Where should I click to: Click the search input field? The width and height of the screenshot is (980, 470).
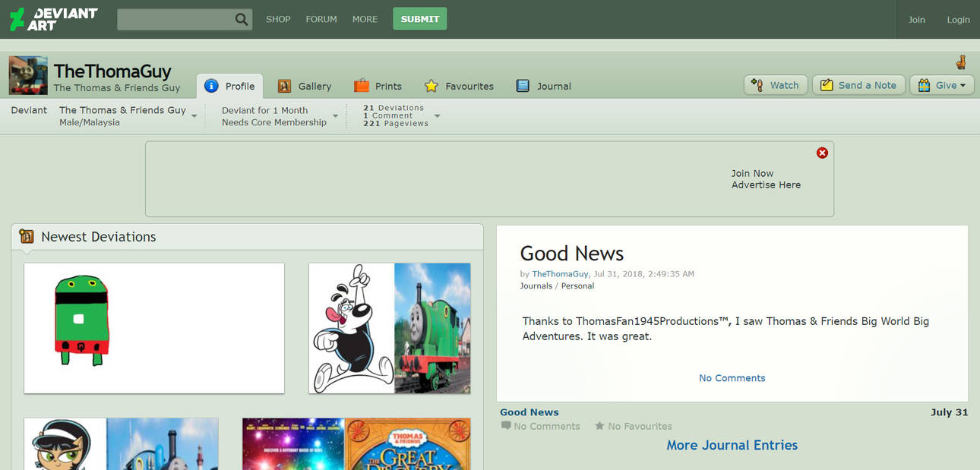point(175,20)
